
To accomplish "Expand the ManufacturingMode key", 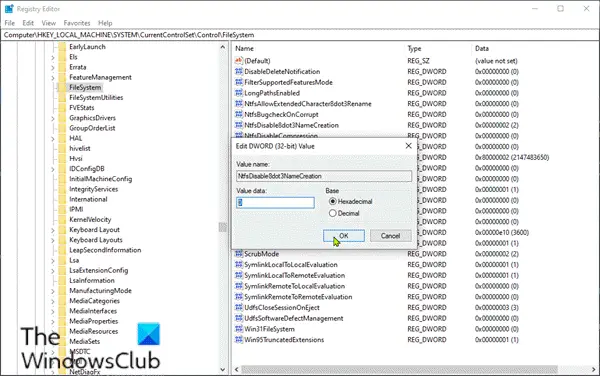I will click(x=53, y=291).
